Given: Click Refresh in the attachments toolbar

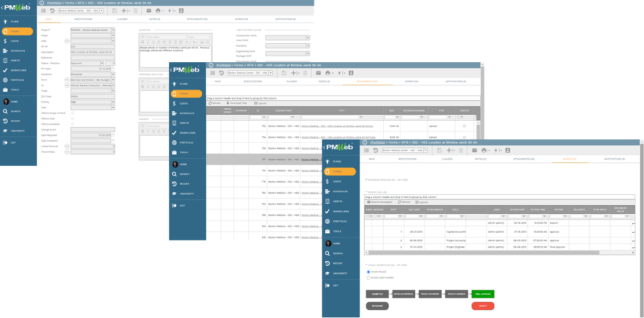Looking at the screenshot, I should tap(215, 103).
